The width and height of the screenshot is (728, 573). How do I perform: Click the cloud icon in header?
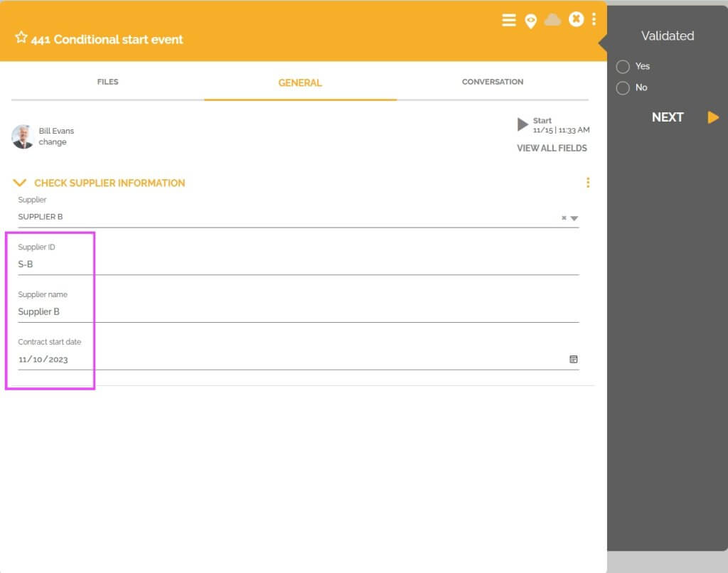[552, 20]
